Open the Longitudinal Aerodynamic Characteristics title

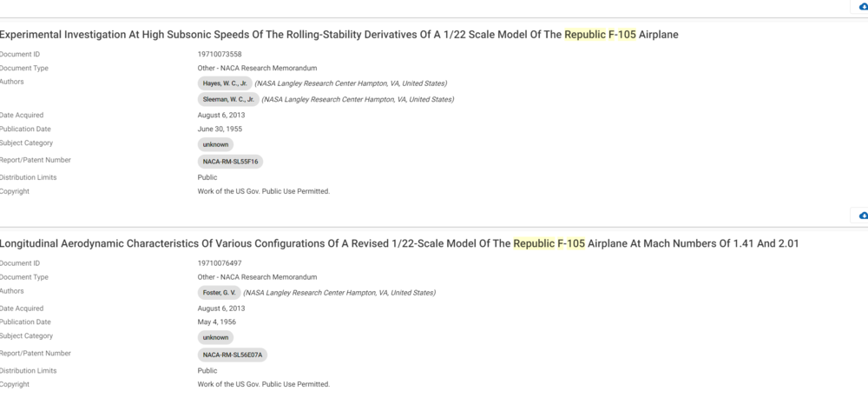click(399, 243)
